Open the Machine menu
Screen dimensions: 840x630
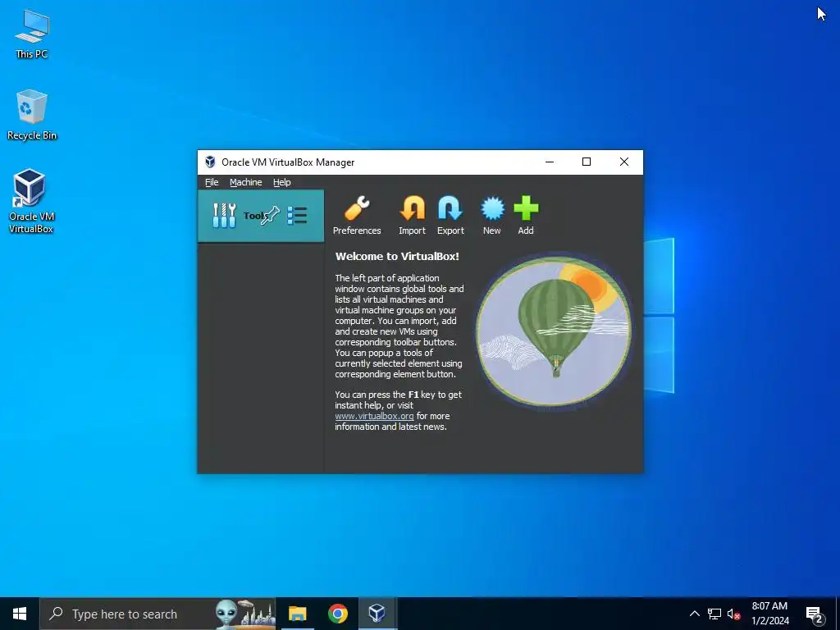click(x=246, y=182)
